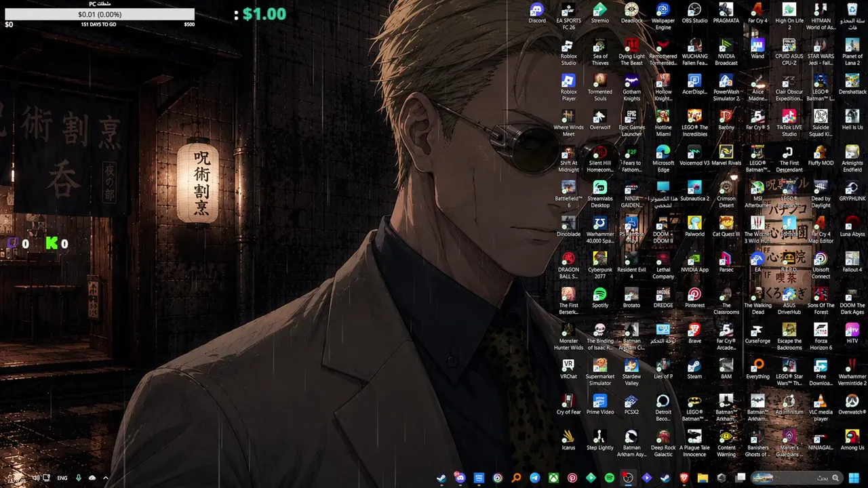Select the Marvel Rivals icon
This screenshot has width=868, height=488.
pyautogui.click(x=726, y=156)
